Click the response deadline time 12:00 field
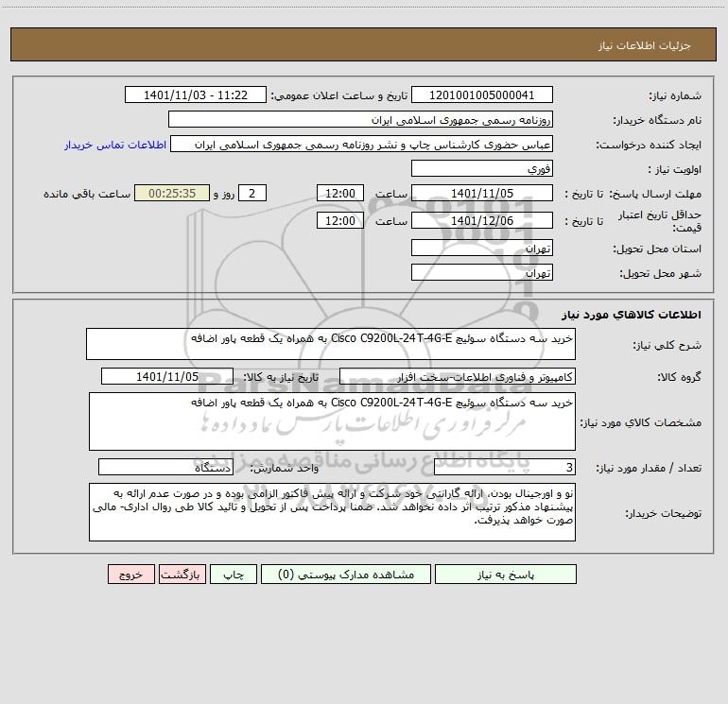 point(340,193)
